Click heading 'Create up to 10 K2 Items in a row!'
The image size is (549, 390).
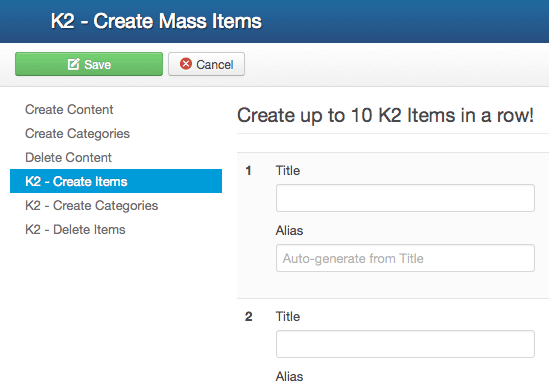pyautogui.click(x=385, y=115)
